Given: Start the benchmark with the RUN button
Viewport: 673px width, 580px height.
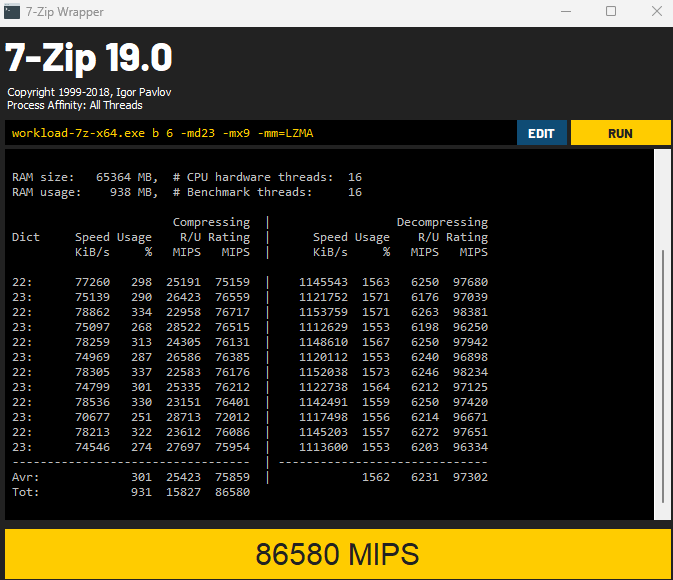Looking at the screenshot, I should pos(620,133).
